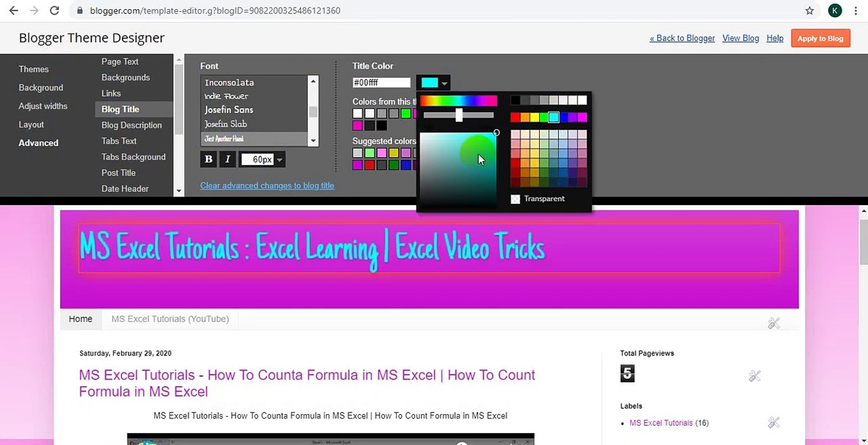Click the hex color #00ffff field
The height and width of the screenshot is (445, 868).
pyautogui.click(x=381, y=83)
